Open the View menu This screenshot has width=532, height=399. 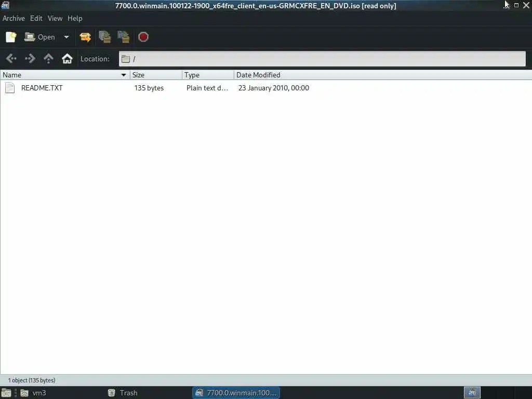[x=55, y=18]
